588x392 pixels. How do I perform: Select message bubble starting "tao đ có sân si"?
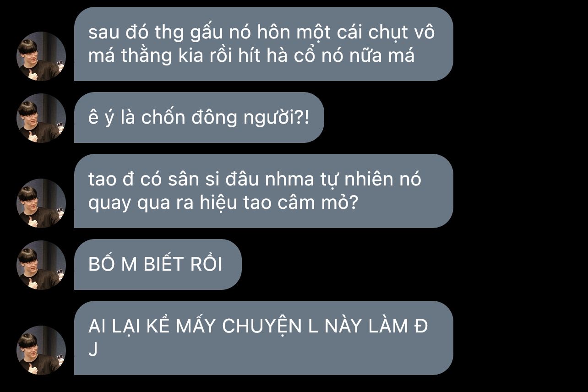tap(263, 191)
